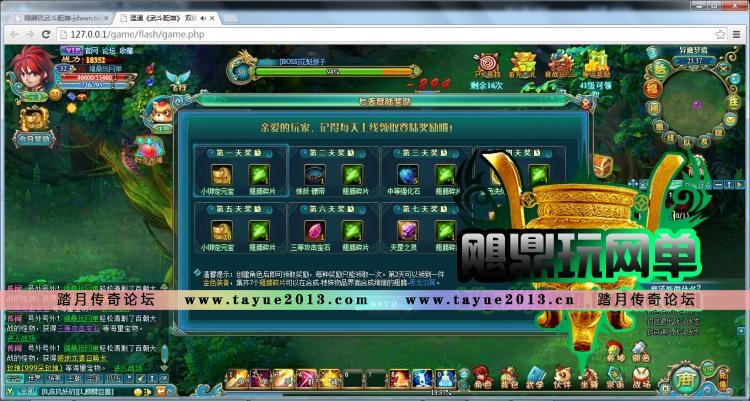The height and width of the screenshot is (401, 750).
Task: Click the chat send arrow button
Action: click(161, 391)
